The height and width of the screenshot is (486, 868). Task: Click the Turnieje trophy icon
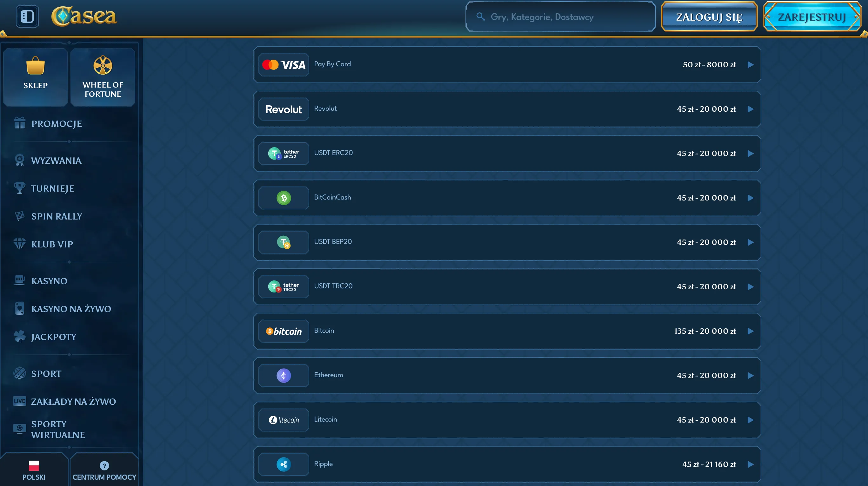click(20, 188)
